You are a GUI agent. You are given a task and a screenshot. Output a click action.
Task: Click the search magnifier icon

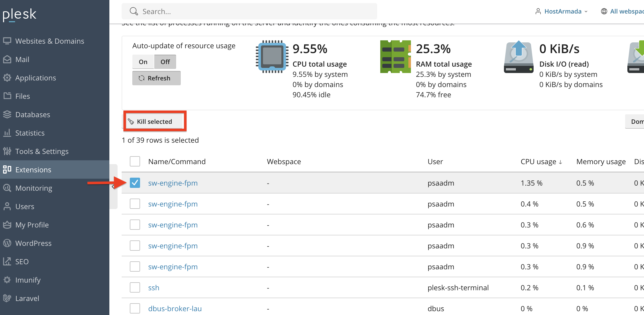pos(134,11)
